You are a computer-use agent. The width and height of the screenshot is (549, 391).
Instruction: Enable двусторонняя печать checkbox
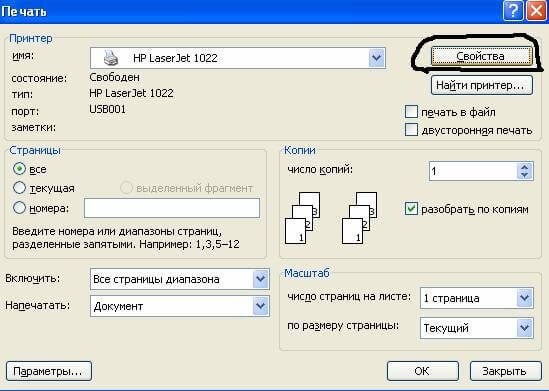coord(411,130)
